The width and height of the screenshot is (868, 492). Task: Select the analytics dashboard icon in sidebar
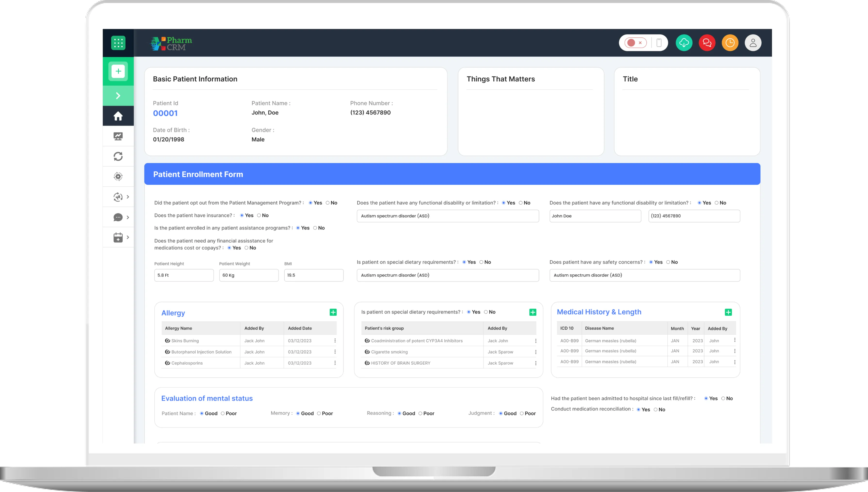pos(118,136)
